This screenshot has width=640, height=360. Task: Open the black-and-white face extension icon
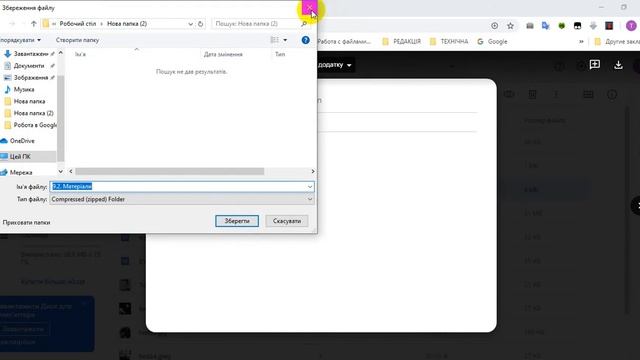click(x=577, y=26)
